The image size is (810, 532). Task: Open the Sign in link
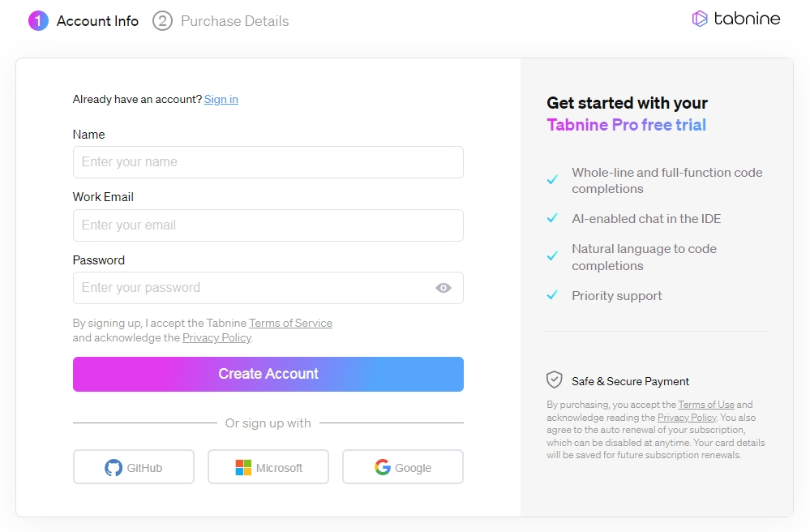point(221,99)
